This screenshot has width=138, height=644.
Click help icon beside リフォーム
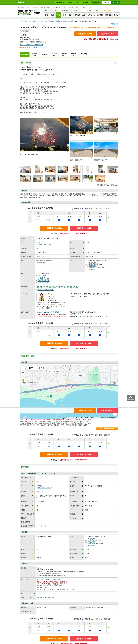click(82, 518)
